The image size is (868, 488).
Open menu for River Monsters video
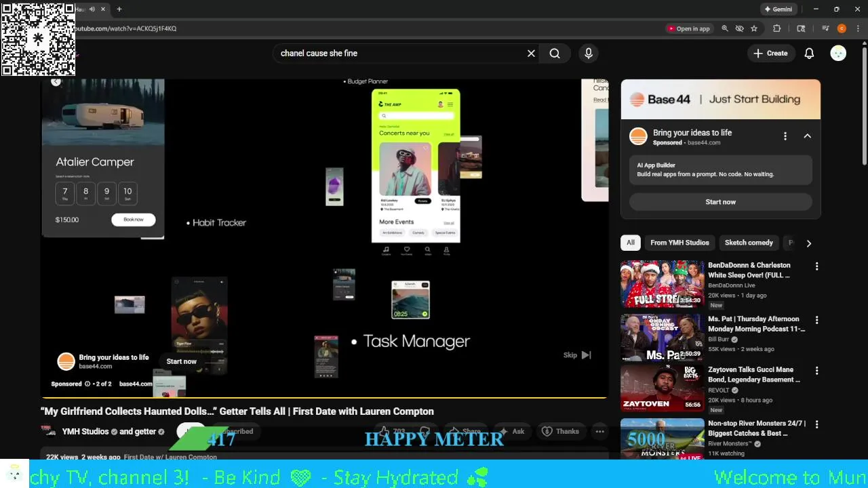[x=816, y=424]
